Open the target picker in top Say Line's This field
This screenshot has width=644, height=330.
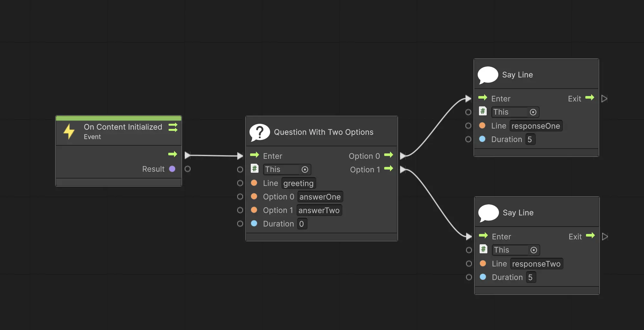coord(533,112)
